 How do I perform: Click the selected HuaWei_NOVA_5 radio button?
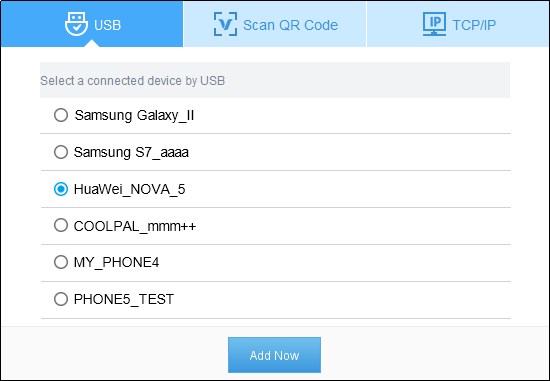(x=61, y=189)
